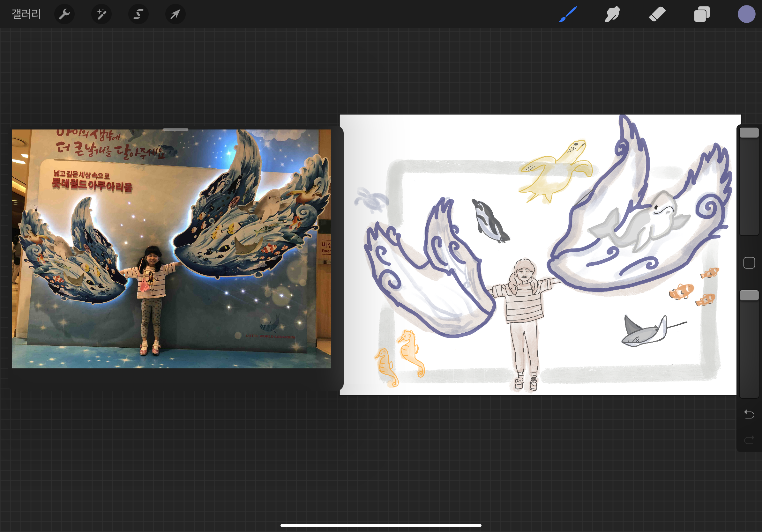Tap the Reference window grab handle
This screenshot has height=532, width=762.
point(176,129)
